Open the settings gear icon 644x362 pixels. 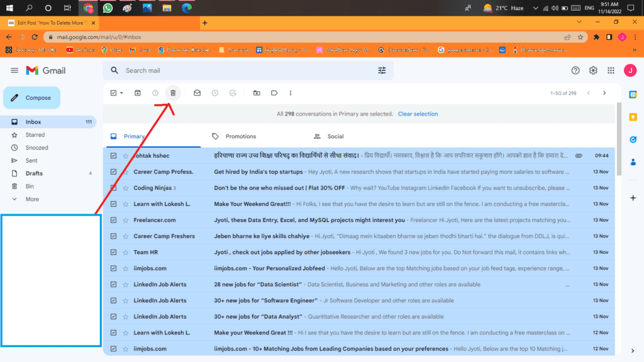(593, 70)
